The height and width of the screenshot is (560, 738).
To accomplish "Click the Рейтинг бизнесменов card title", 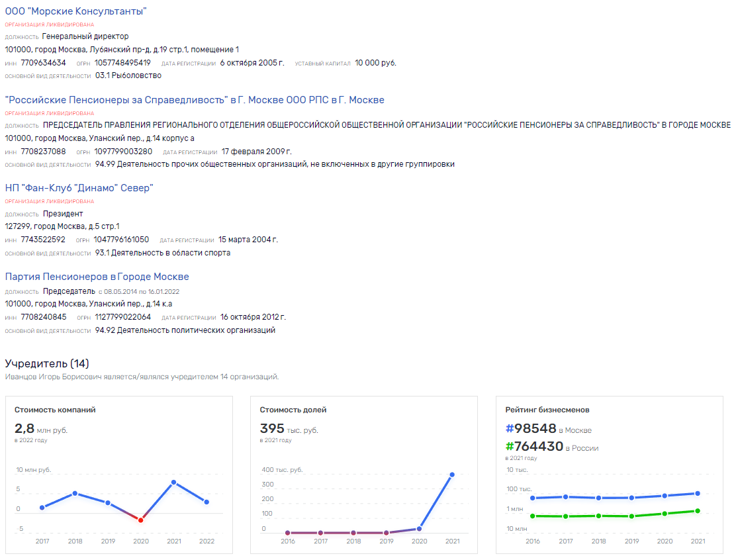I will 547,410.
